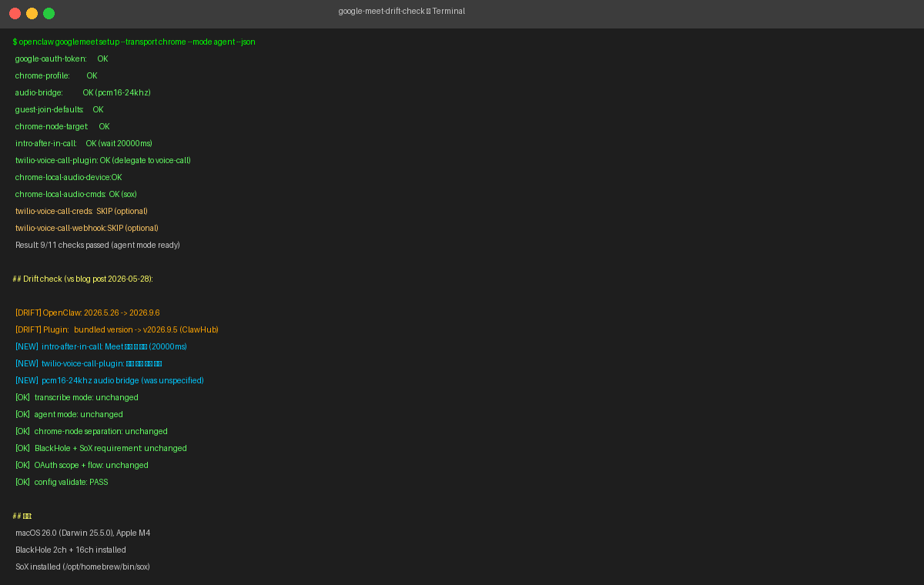Click the 'audio-bridge: OK (pcm16-24khz)' line
The width and height of the screenshot is (924, 585).
point(82,92)
